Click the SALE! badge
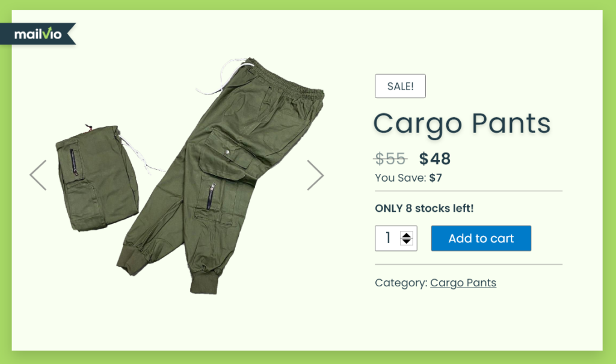Screen dimensions: 616x364 [400, 86]
